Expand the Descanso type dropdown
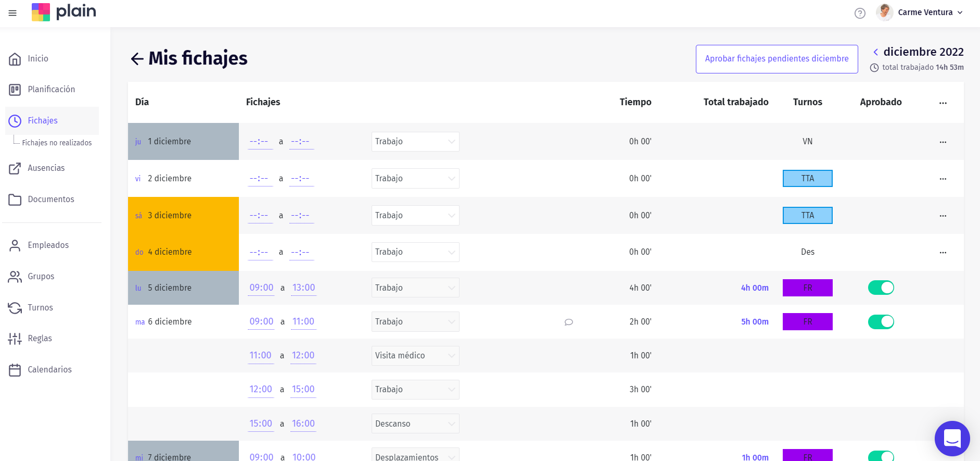Screen dimensions: 980x461 point(415,423)
